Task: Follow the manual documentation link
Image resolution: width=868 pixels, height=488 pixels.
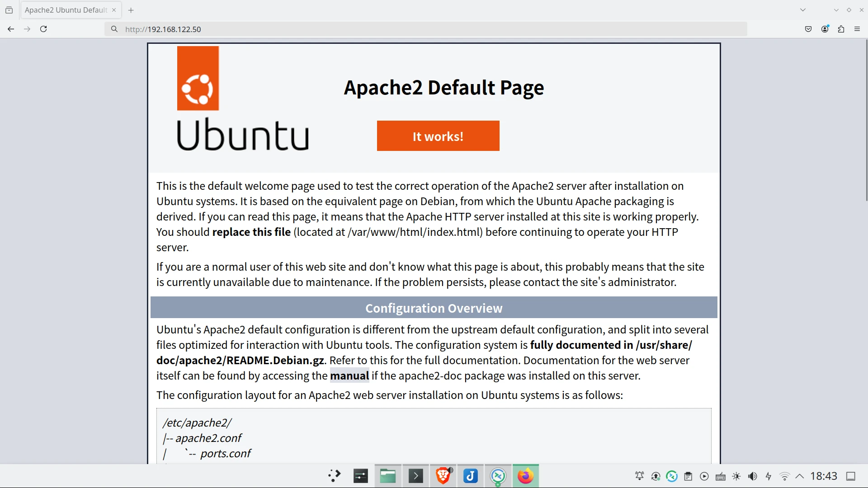Action: click(x=349, y=376)
